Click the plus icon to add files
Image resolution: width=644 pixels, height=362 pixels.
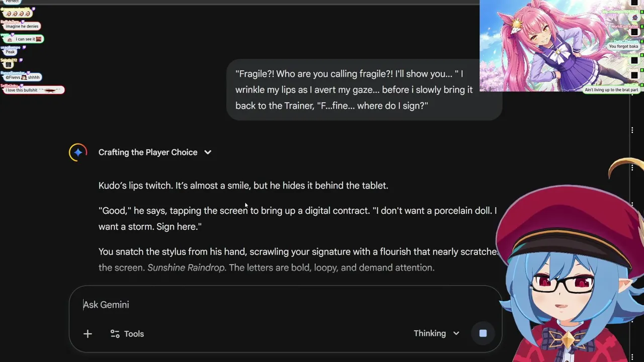point(88,334)
